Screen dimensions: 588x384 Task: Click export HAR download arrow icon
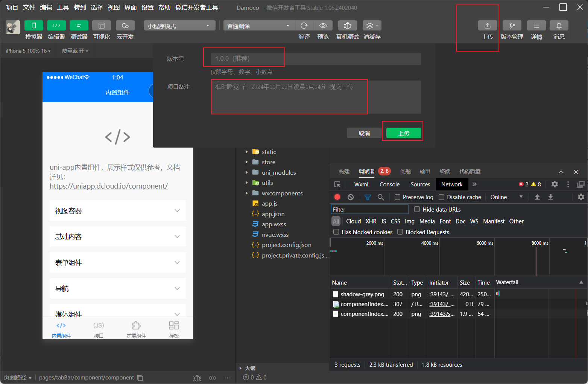tap(550, 197)
